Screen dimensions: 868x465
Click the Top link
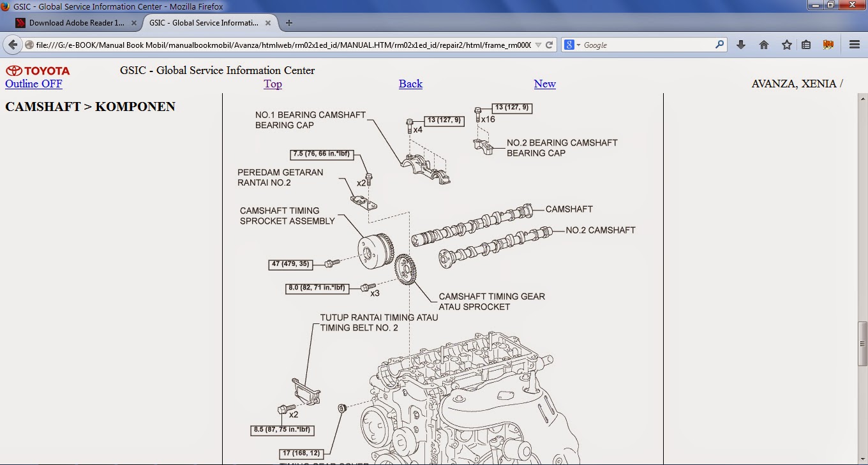pos(273,84)
